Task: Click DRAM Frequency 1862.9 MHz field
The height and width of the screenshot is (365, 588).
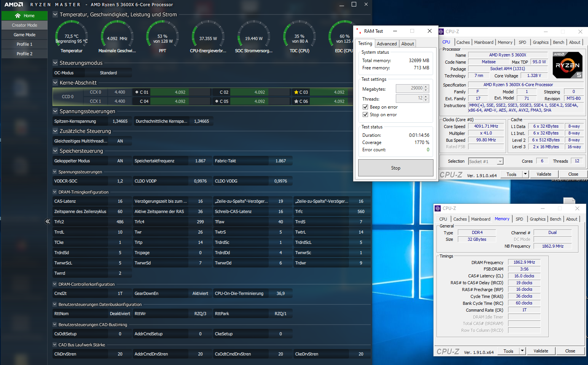Action: tap(524, 263)
